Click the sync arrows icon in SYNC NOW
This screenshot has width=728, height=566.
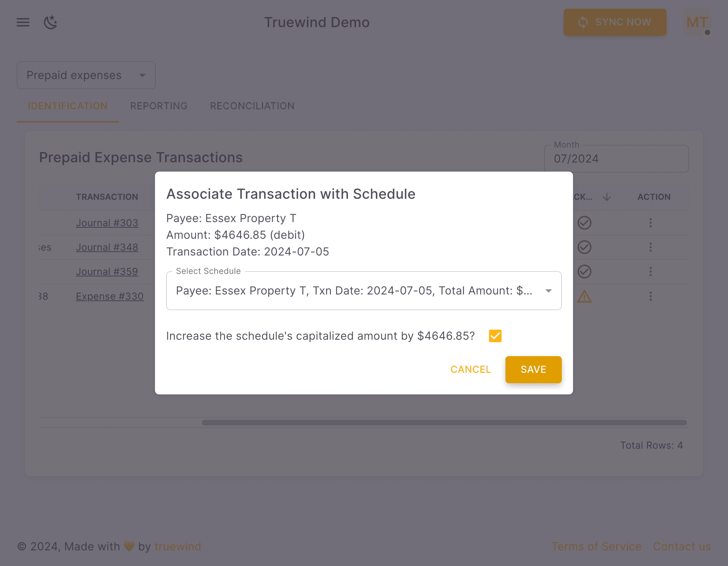583,22
